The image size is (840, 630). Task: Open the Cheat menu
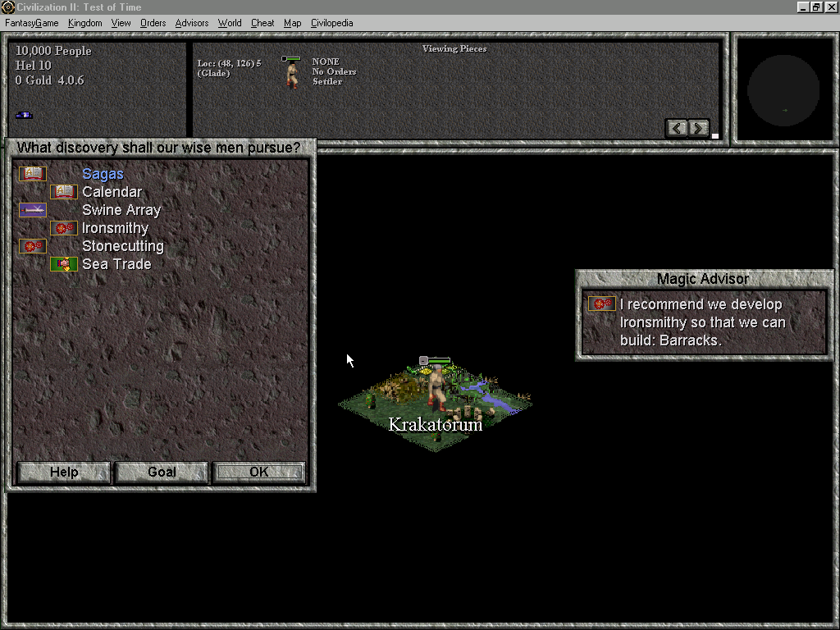click(262, 23)
